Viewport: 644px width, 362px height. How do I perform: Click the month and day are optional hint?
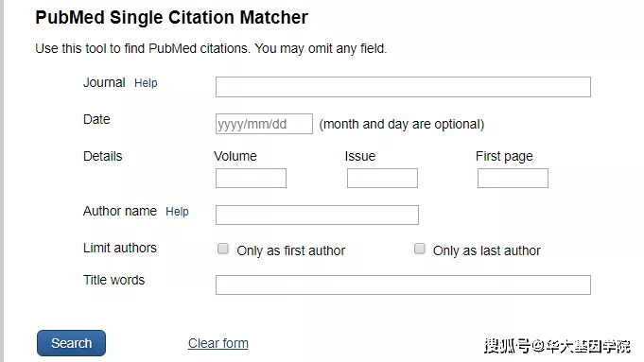click(x=402, y=124)
